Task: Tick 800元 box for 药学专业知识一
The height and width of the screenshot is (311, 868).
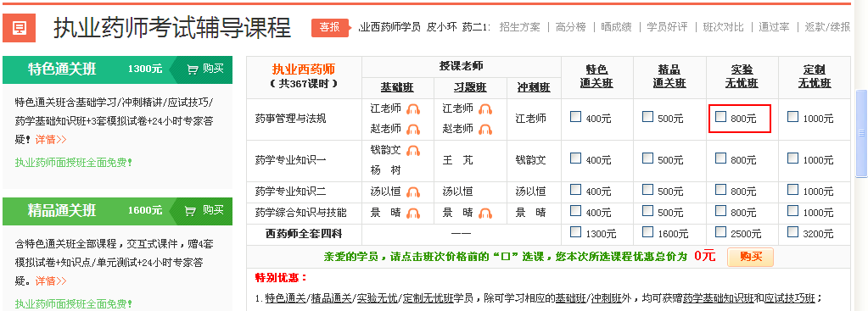Action: 720,158
